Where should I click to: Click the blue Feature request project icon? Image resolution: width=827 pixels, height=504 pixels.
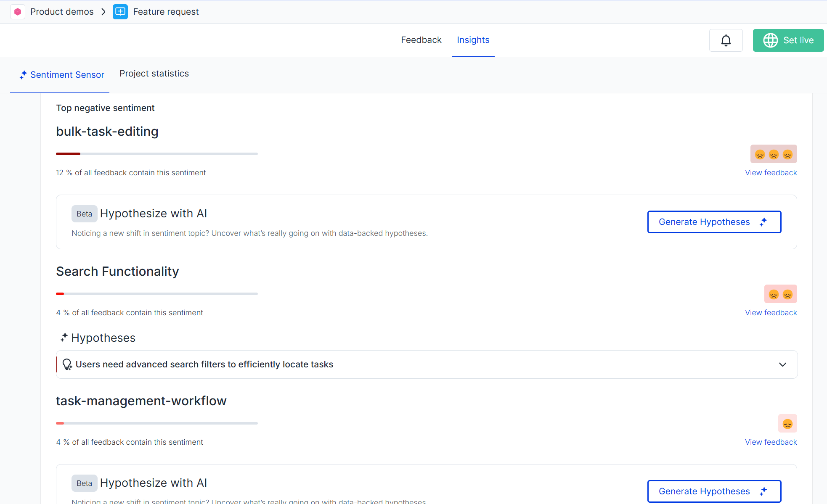(x=120, y=12)
